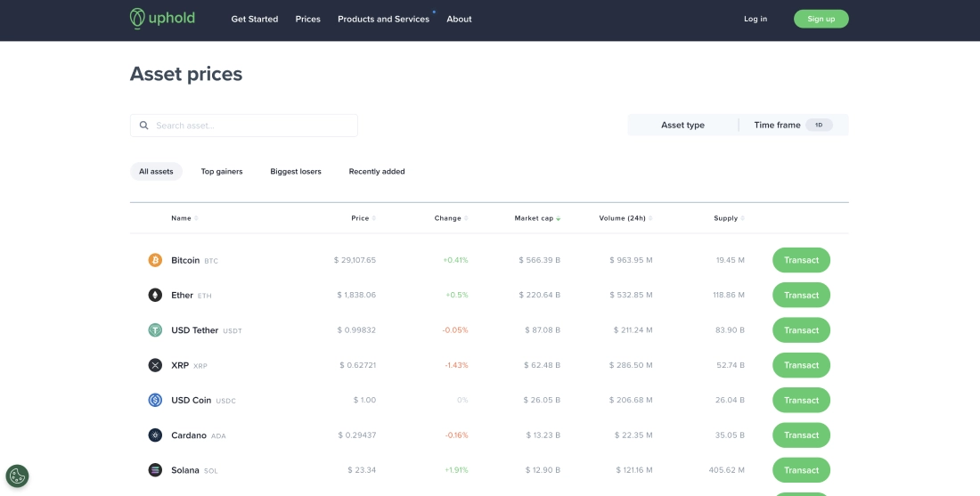Click the Ether asset name
This screenshot has width=980, height=496.
[182, 295]
